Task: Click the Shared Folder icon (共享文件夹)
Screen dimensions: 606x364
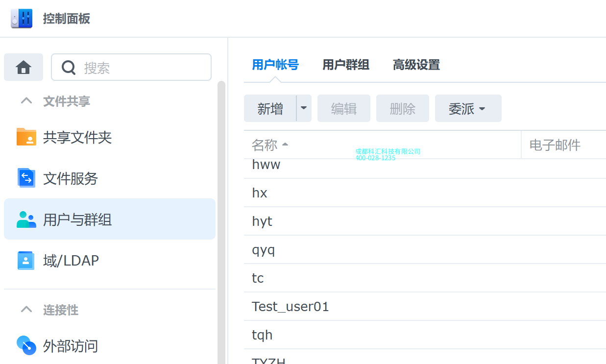Action: click(26, 137)
